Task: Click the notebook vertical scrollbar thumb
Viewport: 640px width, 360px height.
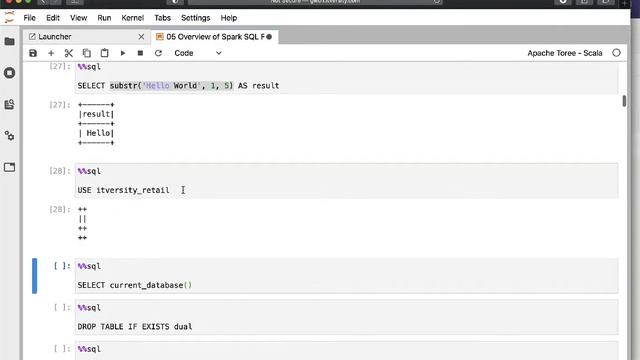Action: tap(624, 101)
